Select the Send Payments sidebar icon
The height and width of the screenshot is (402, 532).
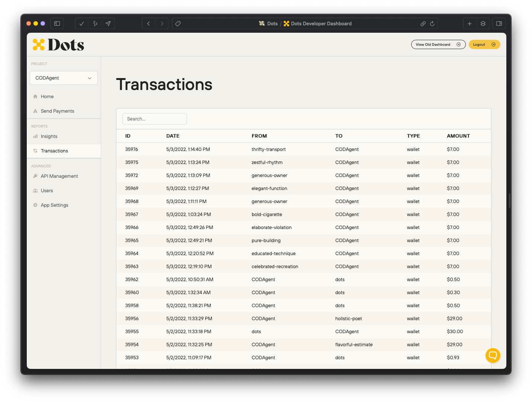click(x=35, y=111)
